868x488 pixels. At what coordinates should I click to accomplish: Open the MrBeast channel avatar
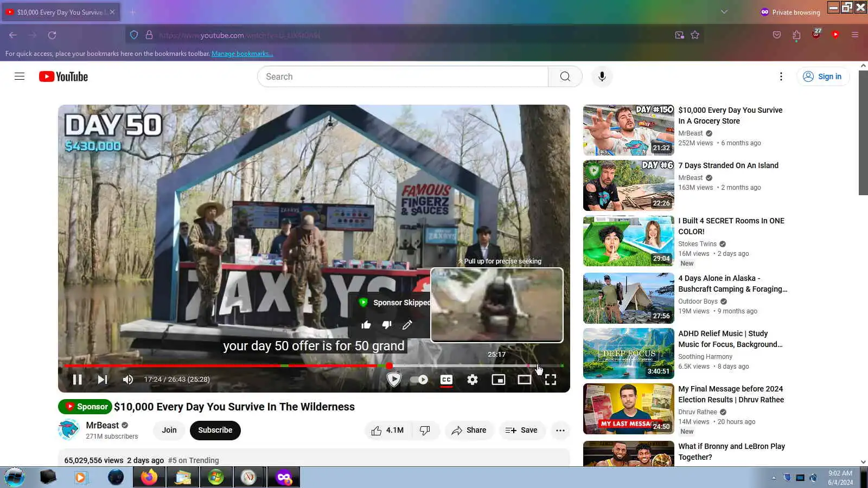pyautogui.click(x=69, y=430)
